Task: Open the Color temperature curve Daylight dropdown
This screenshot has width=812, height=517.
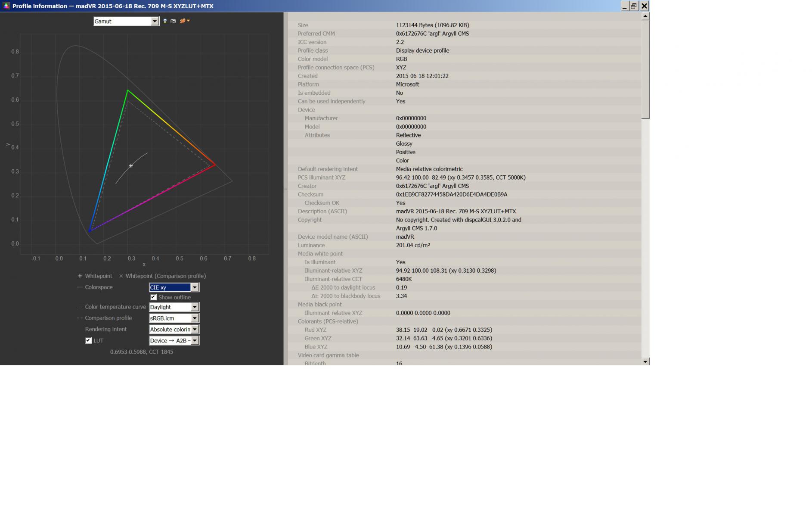Action: [195, 307]
